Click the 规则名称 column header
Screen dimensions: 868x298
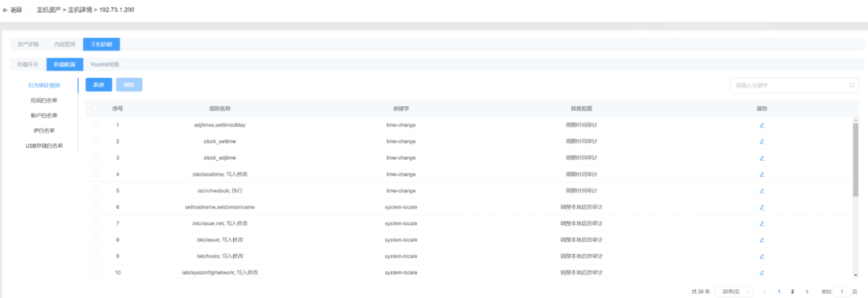219,108
